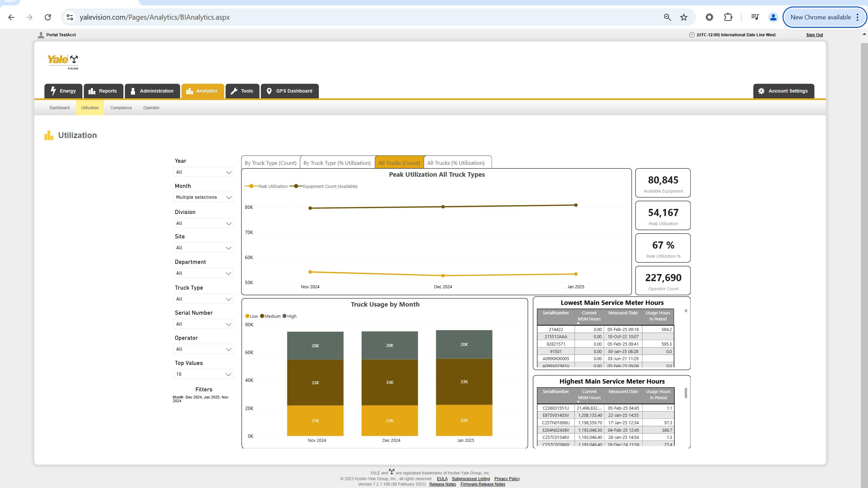Open the Truck Type dropdown
Viewport: 868px width, 488px height.
[x=204, y=299]
